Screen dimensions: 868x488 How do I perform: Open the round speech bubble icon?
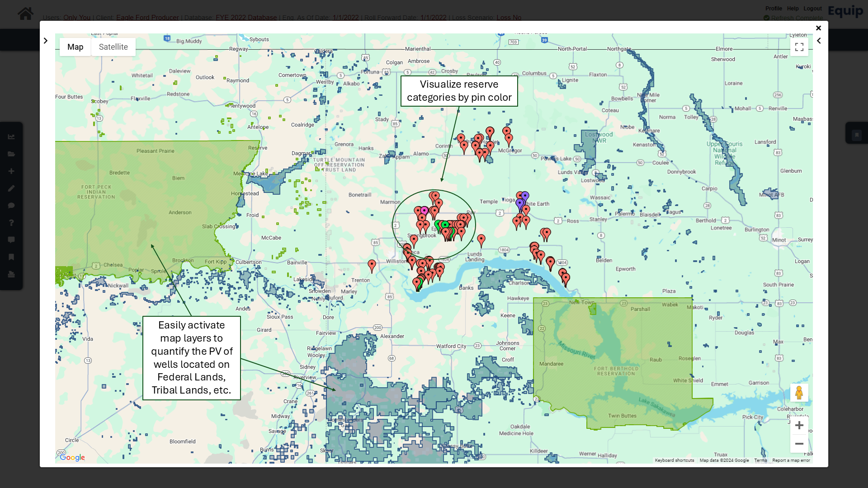tap(11, 206)
